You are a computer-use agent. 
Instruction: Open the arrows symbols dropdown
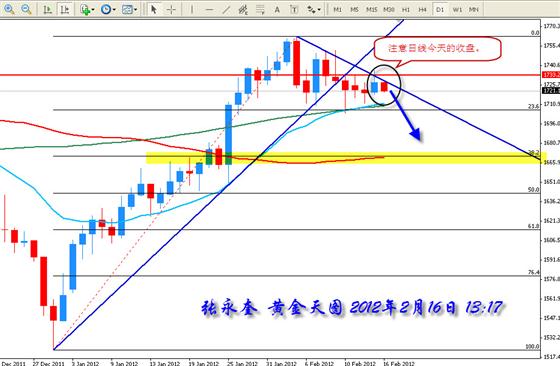click(314, 10)
